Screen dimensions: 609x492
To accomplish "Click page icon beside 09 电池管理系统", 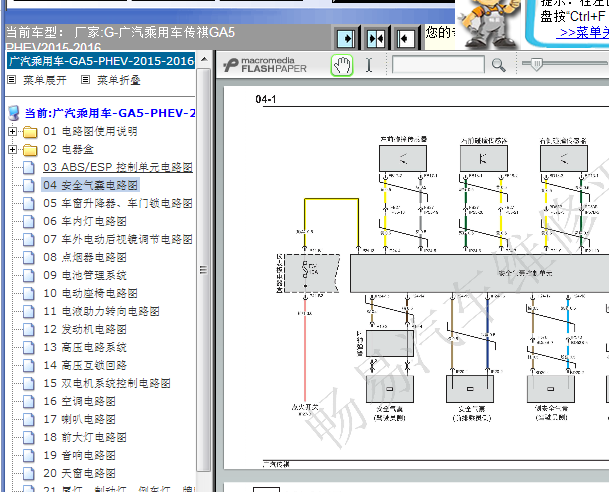I will 29,276.
